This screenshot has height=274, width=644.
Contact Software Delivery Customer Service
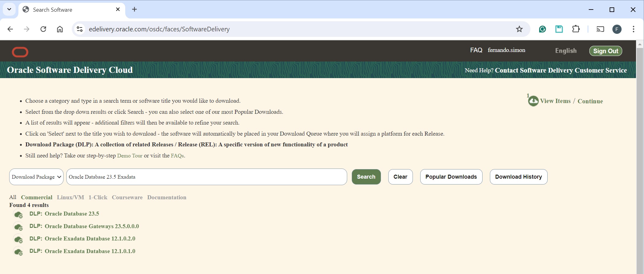(561, 70)
